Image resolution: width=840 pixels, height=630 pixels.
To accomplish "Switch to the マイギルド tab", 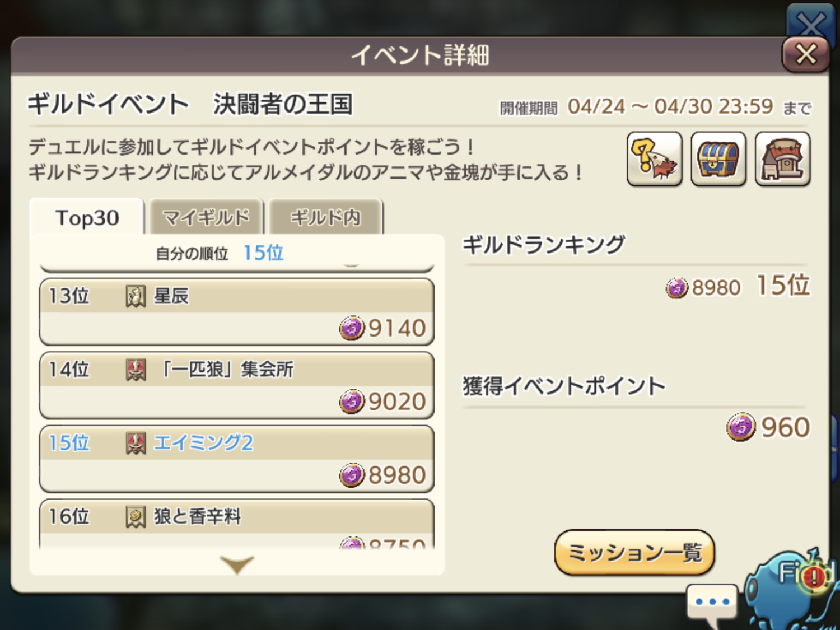I will click(x=206, y=217).
